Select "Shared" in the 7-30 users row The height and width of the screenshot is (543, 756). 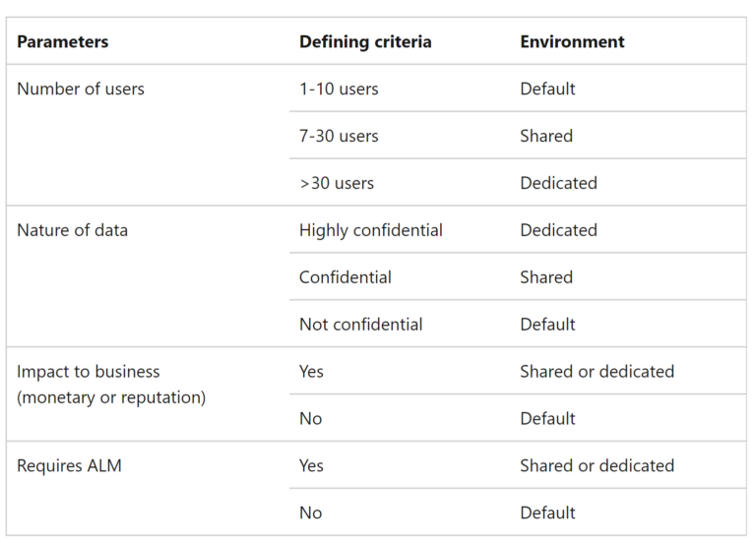point(546,136)
